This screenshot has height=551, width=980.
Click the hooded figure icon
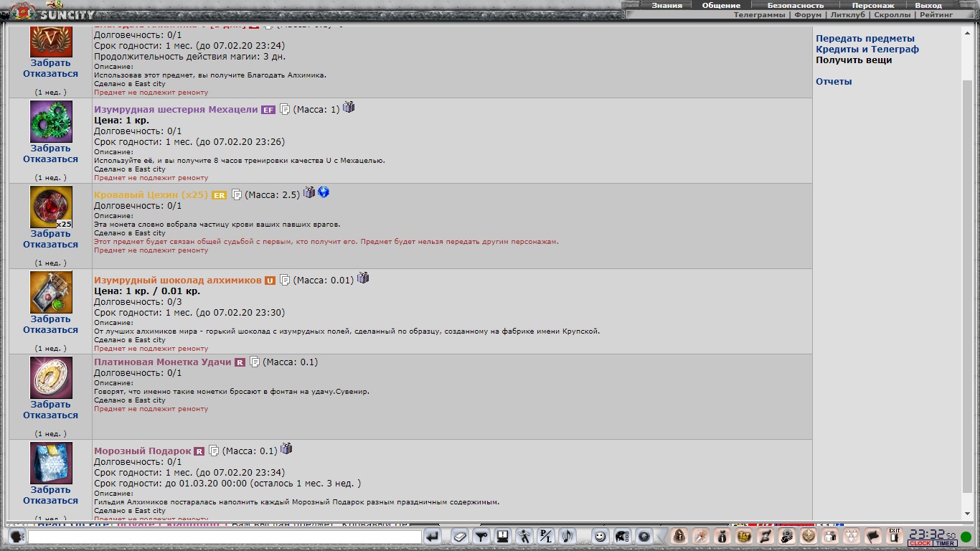[679, 537]
